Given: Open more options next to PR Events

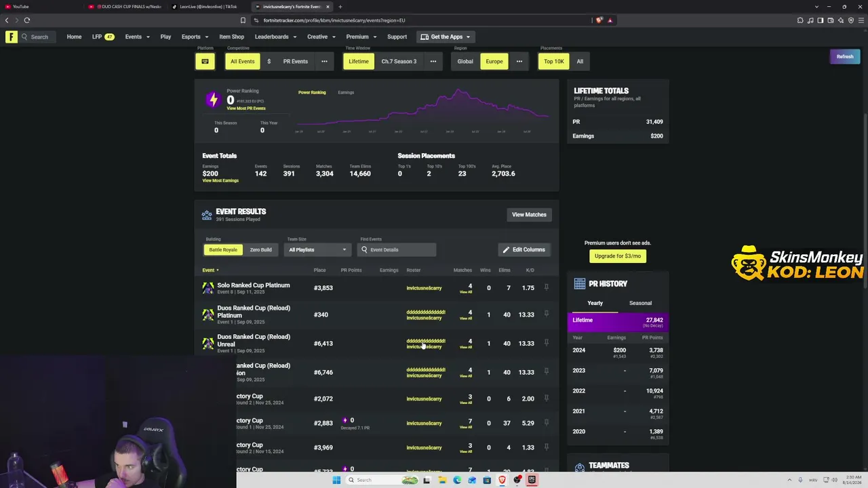Looking at the screenshot, I should point(324,61).
